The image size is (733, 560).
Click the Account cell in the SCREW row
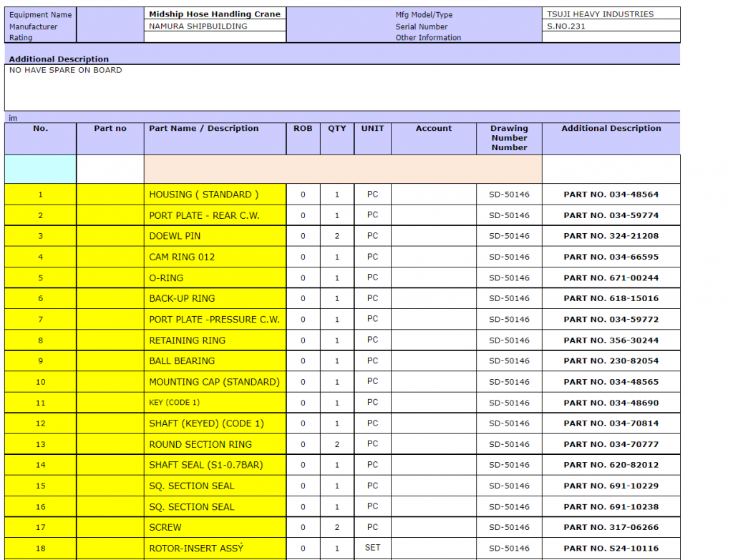click(x=434, y=527)
